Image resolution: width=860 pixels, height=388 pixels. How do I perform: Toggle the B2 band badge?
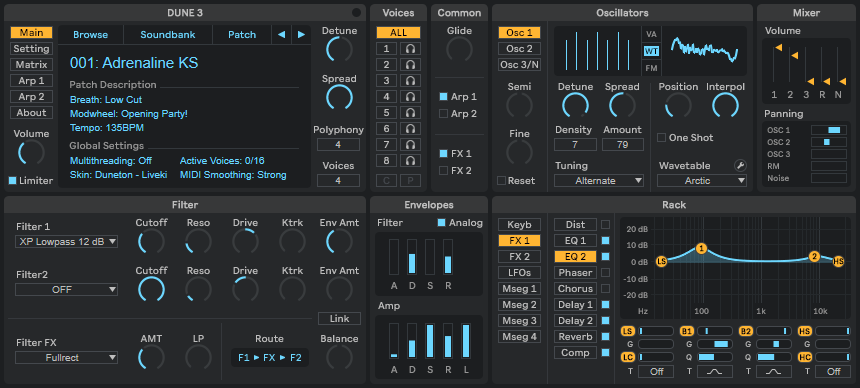point(746,331)
